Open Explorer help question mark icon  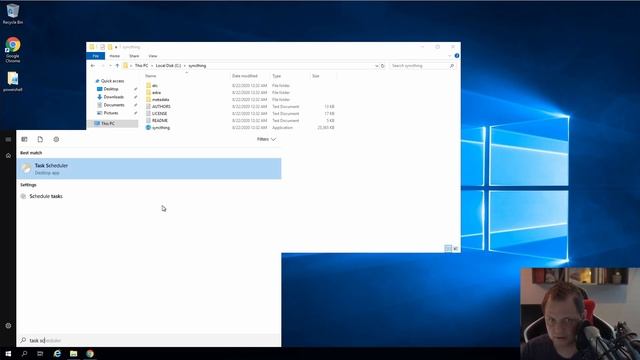(x=457, y=56)
